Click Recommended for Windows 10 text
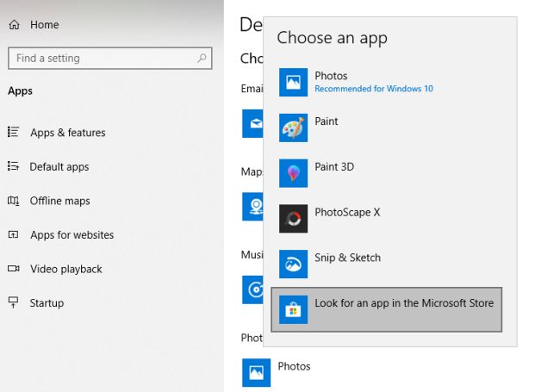Screen dimensions: 560x392 click(374, 89)
